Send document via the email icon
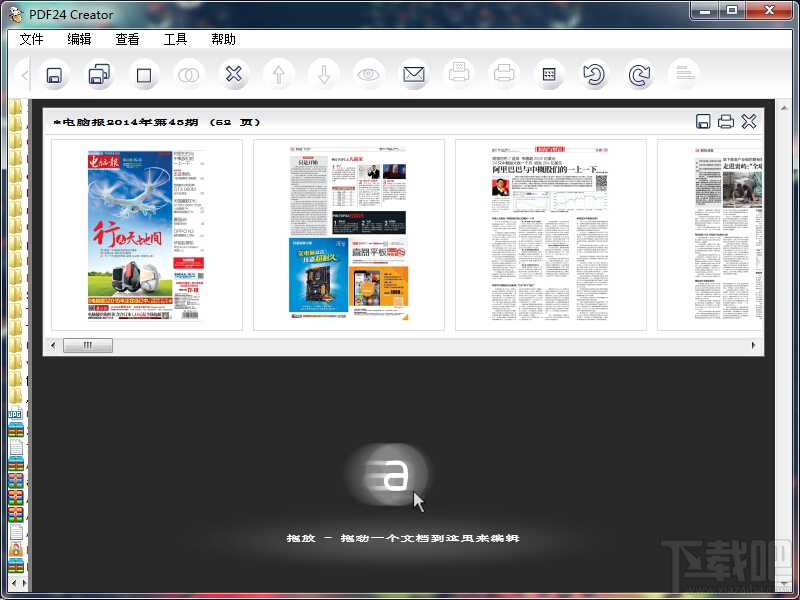This screenshot has width=800, height=600. (414, 74)
